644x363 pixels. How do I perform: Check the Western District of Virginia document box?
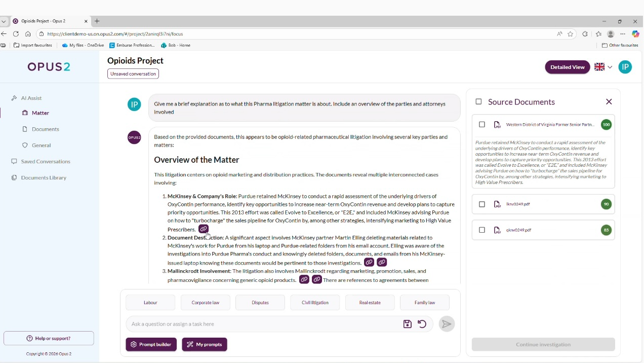pyautogui.click(x=482, y=125)
